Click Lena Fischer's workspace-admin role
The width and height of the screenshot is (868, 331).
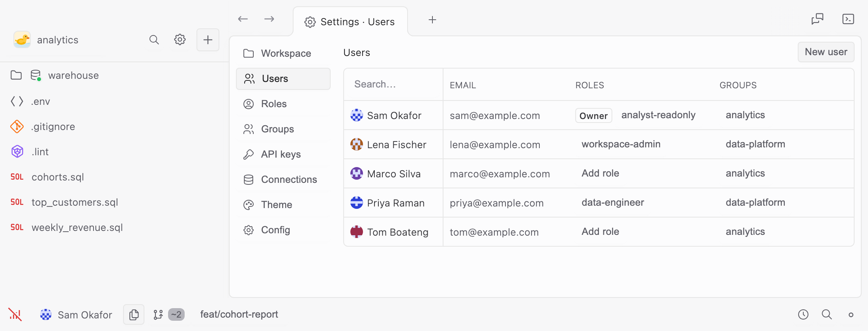[621, 144]
